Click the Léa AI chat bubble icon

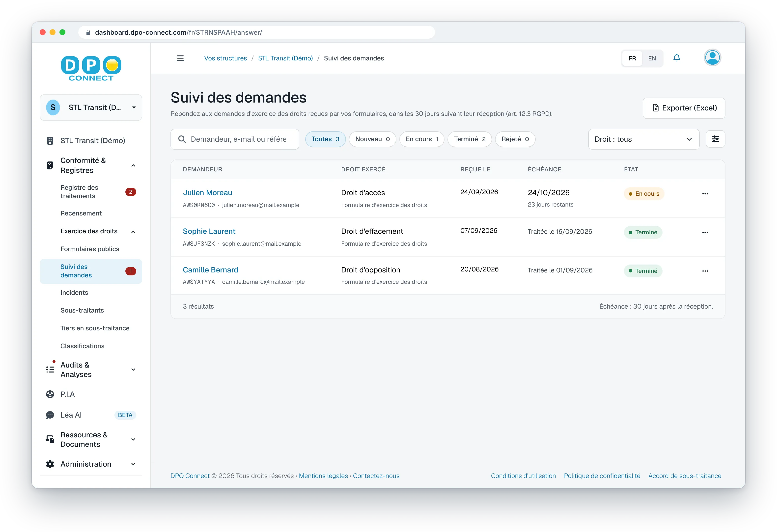(x=50, y=415)
